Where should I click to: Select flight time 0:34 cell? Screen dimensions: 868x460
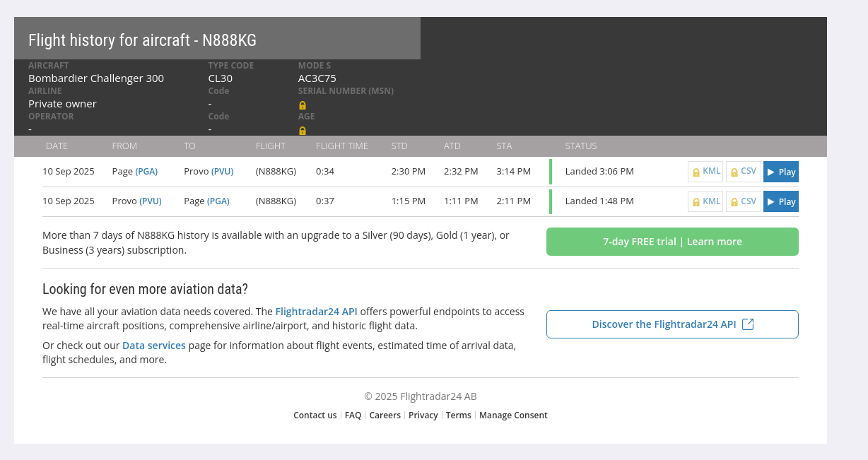(x=325, y=171)
